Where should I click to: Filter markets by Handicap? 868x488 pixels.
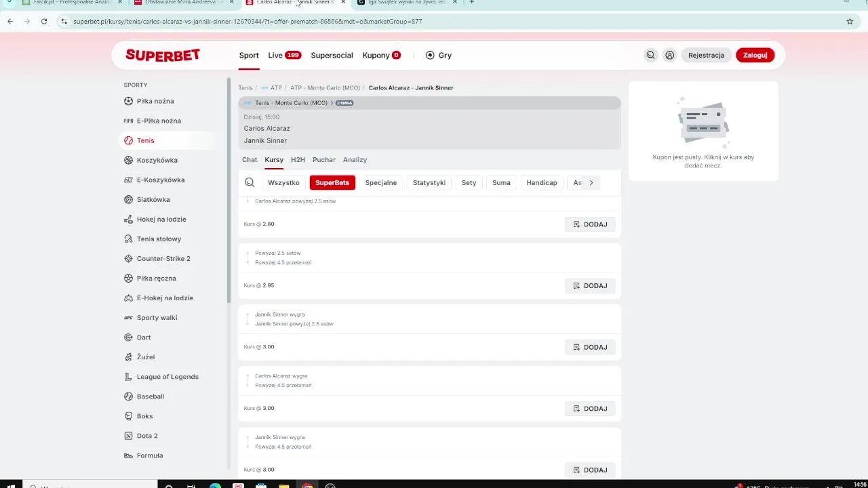(x=542, y=182)
